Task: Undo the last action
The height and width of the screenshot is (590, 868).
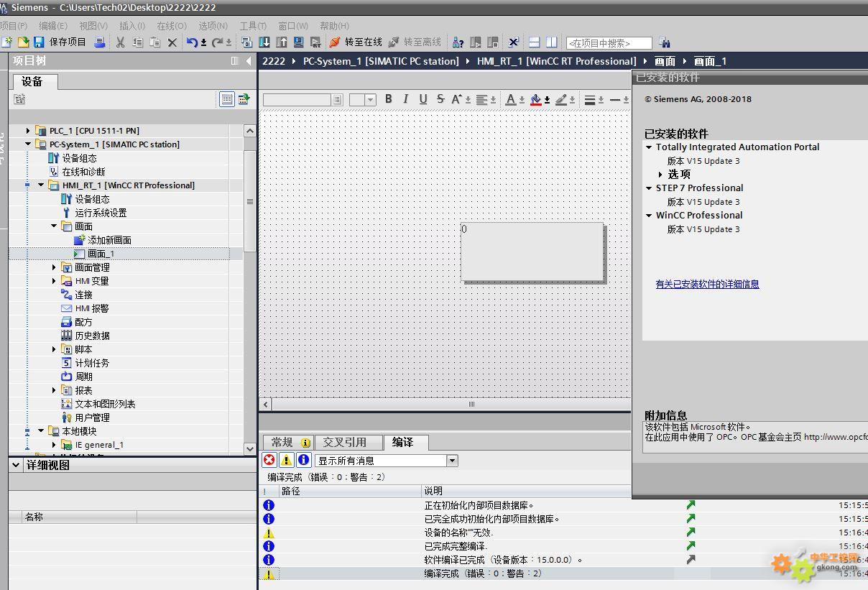Action: (192, 42)
